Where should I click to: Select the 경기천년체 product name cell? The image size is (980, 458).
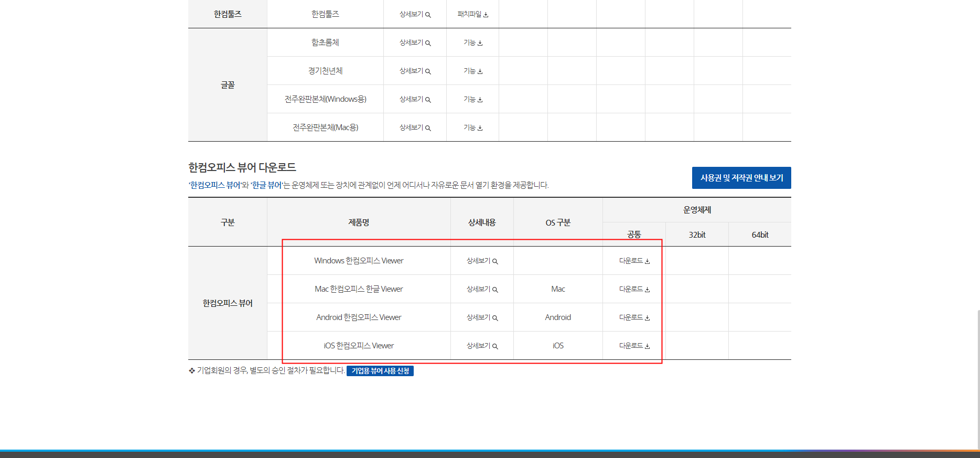pyautogui.click(x=325, y=71)
